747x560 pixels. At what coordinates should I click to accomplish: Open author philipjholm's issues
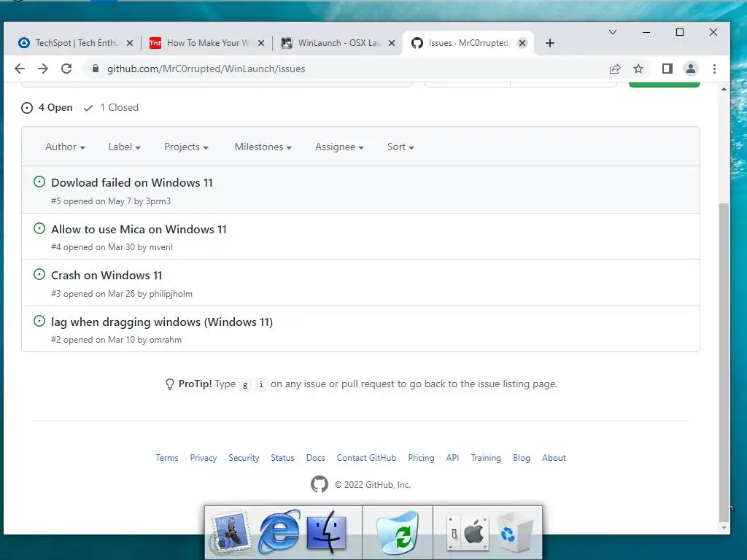171,294
